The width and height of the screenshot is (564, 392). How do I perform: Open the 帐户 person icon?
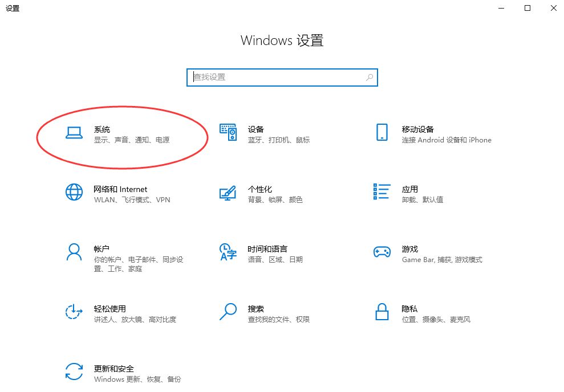pyautogui.click(x=74, y=252)
